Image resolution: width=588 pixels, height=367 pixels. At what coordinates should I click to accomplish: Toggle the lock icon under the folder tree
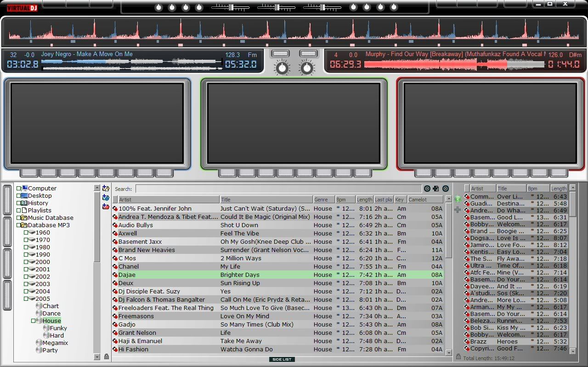coord(107,356)
